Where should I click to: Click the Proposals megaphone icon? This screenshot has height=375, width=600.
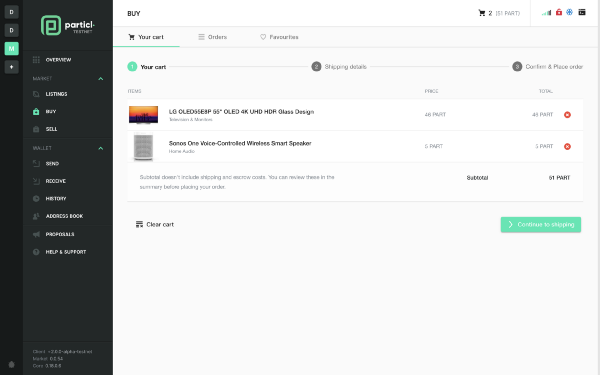tap(36, 234)
